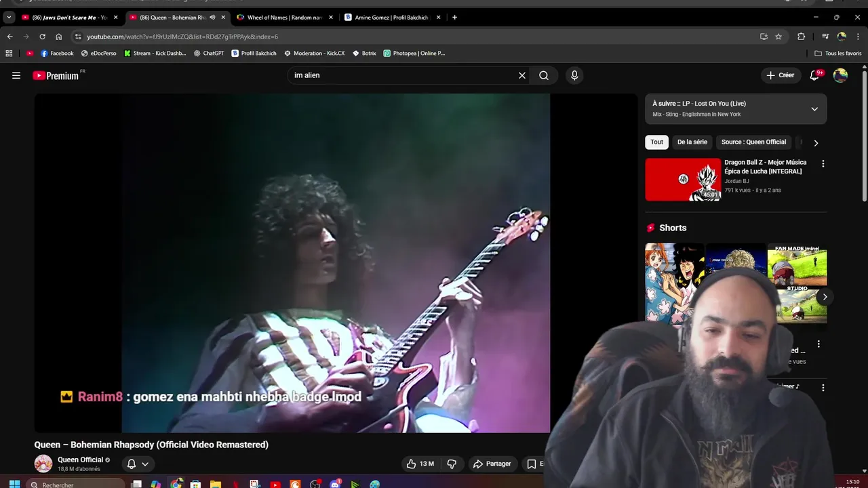Open the Queen Official channel avatar
This screenshot has height=488, width=868.
coord(43,464)
